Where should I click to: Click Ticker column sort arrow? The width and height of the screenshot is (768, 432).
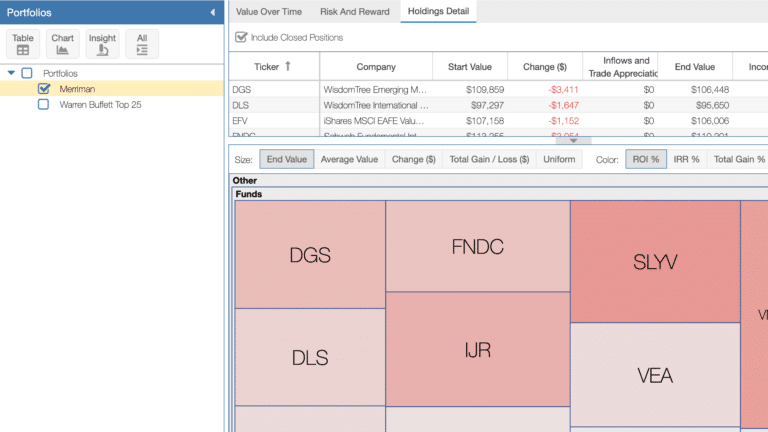(x=288, y=66)
